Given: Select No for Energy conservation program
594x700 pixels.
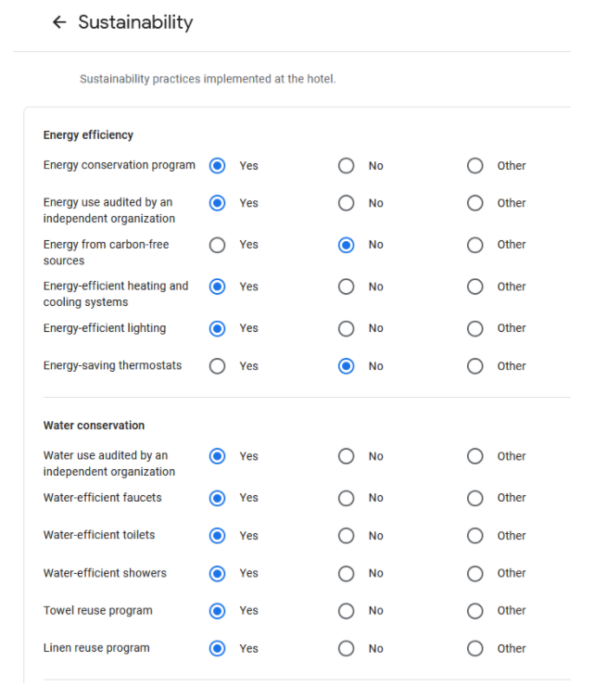Looking at the screenshot, I should [x=346, y=166].
